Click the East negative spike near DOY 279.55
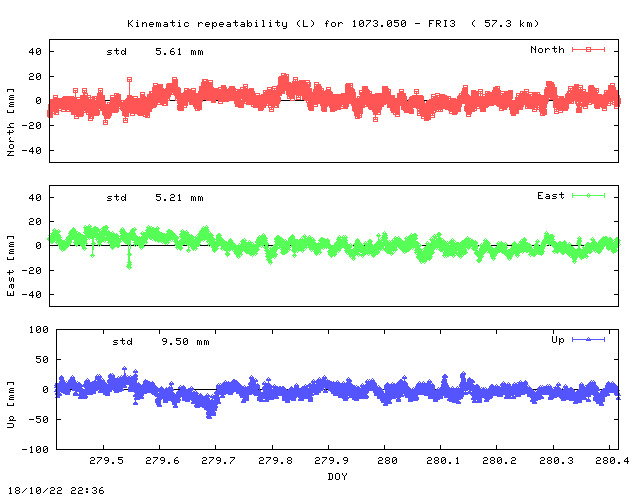640x496 pixels. click(x=129, y=261)
